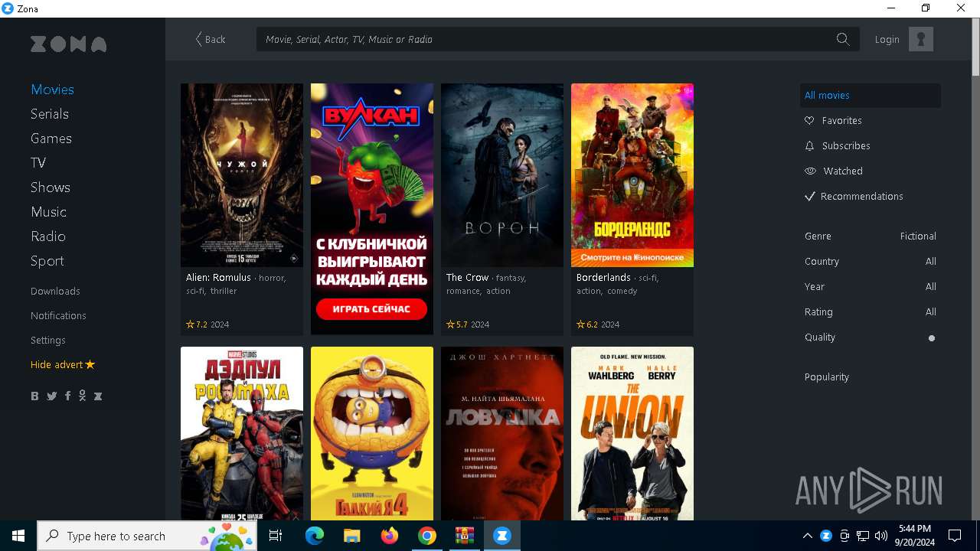Launch Microsoft Edge from taskbar

click(315, 536)
